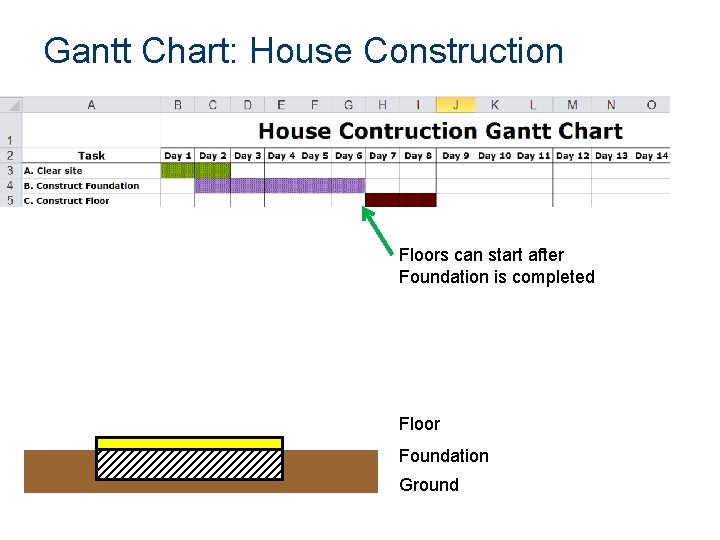The image size is (720, 540).
Task: Select column H header
Action: click(x=382, y=105)
